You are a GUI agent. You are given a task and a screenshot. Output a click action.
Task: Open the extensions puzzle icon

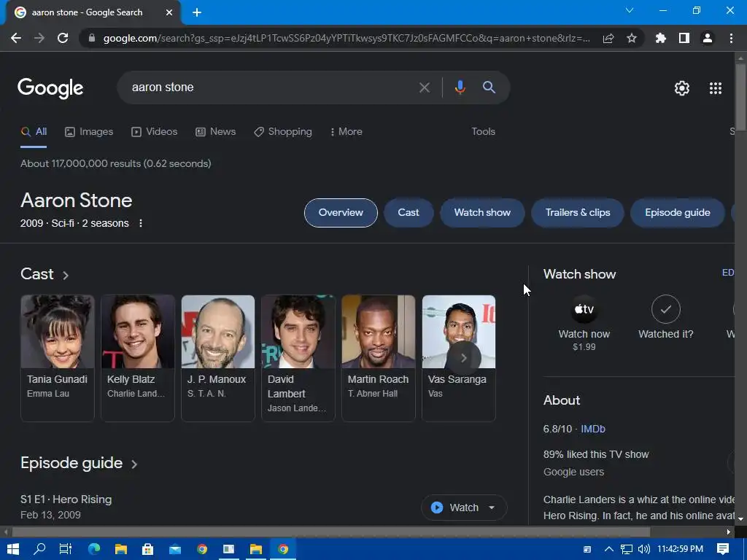click(661, 38)
